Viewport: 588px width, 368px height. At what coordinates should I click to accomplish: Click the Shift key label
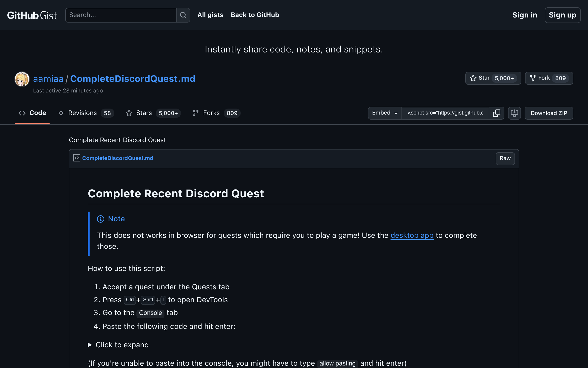(x=148, y=300)
